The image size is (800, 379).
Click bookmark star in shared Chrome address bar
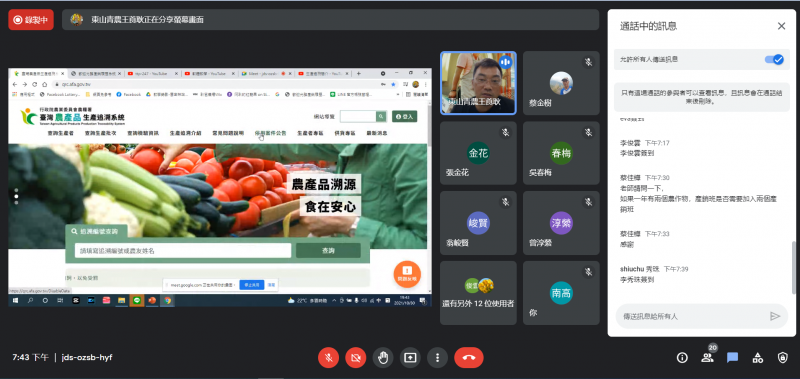(x=393, y=84)
